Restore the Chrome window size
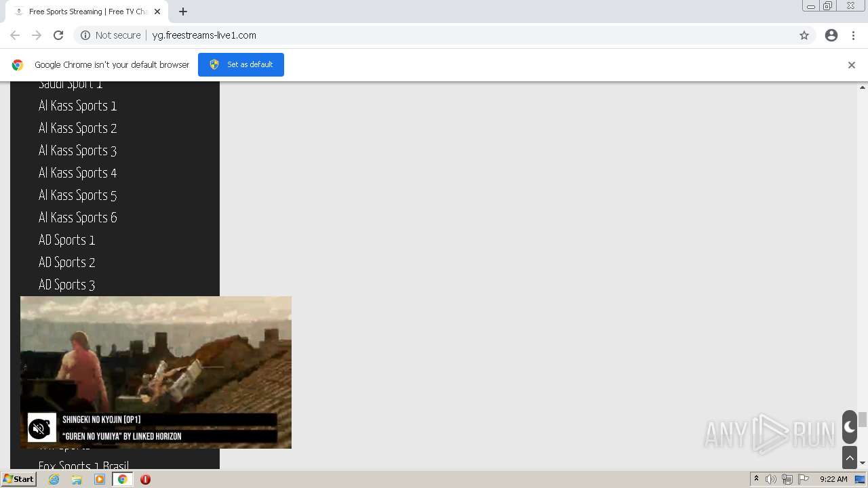868x488 pixels. point(828,6)
